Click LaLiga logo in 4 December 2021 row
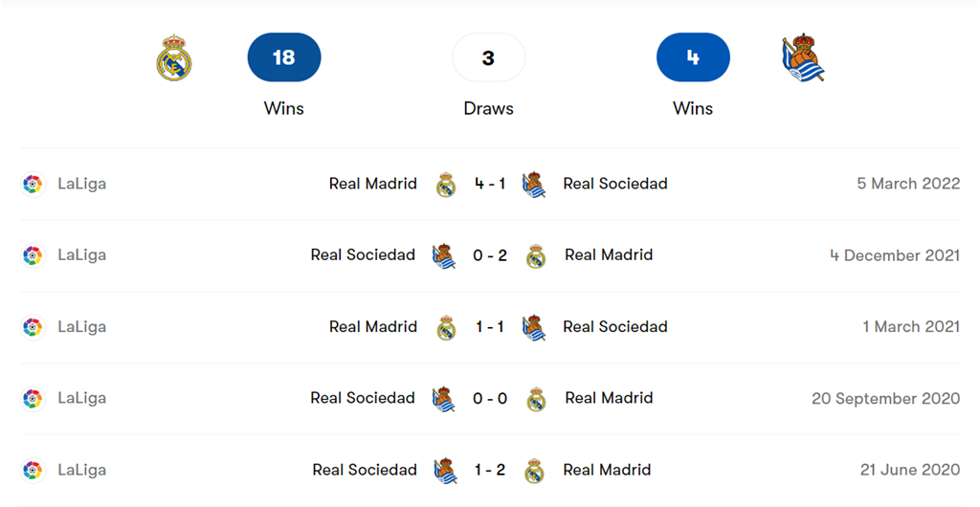The width and height of the screenshot is (980, 507). [33, 255]
